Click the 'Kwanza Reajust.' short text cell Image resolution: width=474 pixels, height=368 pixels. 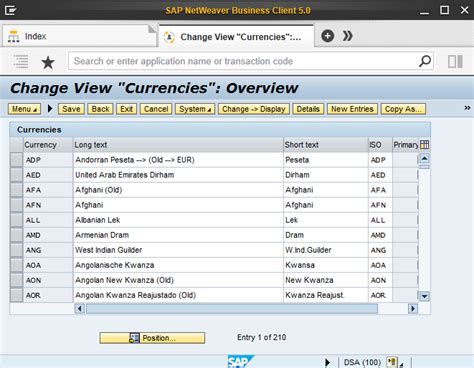click(326, 295)
